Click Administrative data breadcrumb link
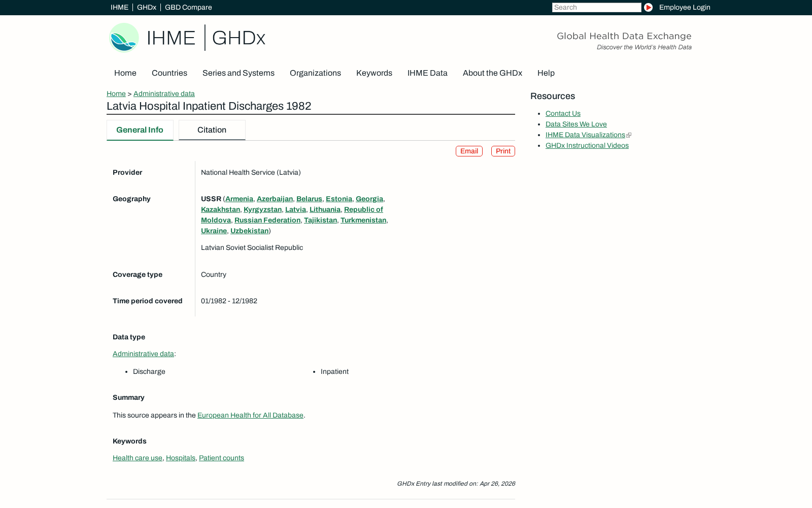The height and width of the screenshot is (508, 812). 164,94
